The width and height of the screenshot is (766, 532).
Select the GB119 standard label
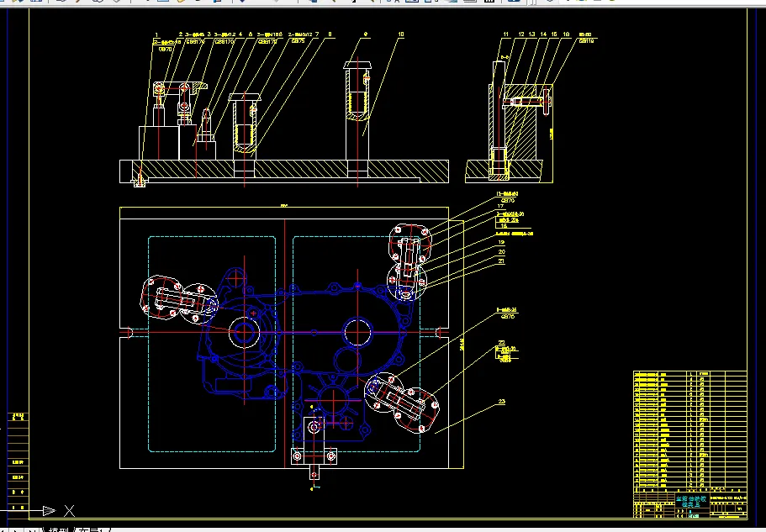pos(586,41)
